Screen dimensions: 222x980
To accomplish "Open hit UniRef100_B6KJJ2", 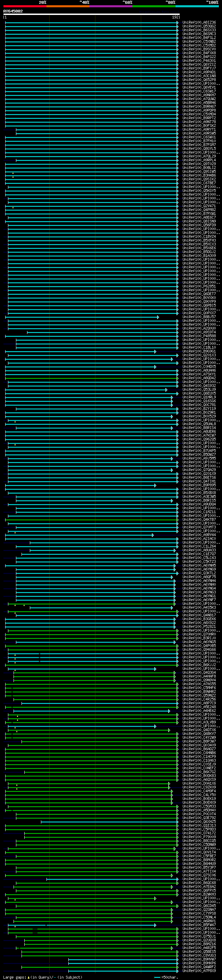I will coord(199,665).
